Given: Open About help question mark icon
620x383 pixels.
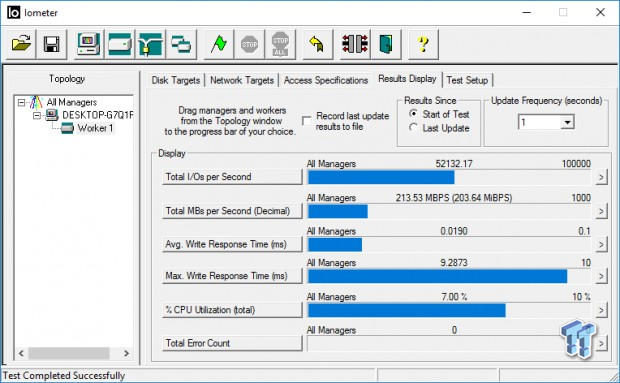Looking at the screenshot, I should [423, 44].
